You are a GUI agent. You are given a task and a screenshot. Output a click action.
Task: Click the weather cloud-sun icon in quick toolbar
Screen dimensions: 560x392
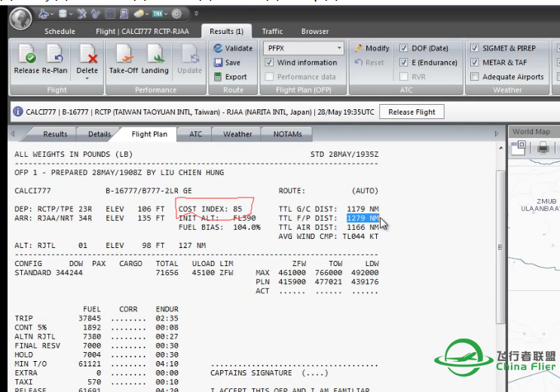139,14
